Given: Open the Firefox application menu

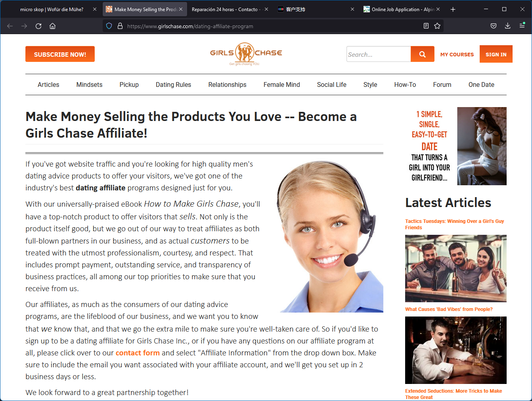Looking at the screenshot, I should tap(522, 26).
